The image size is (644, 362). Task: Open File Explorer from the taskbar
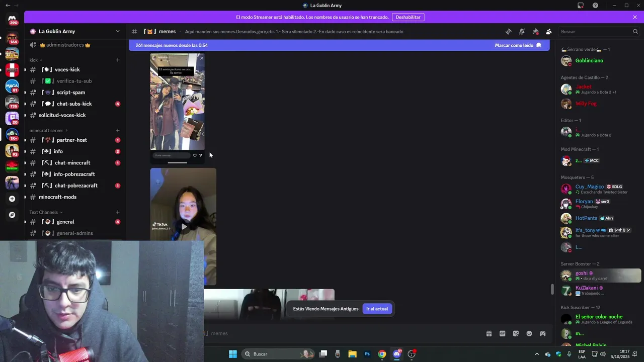tap(352, 354)
